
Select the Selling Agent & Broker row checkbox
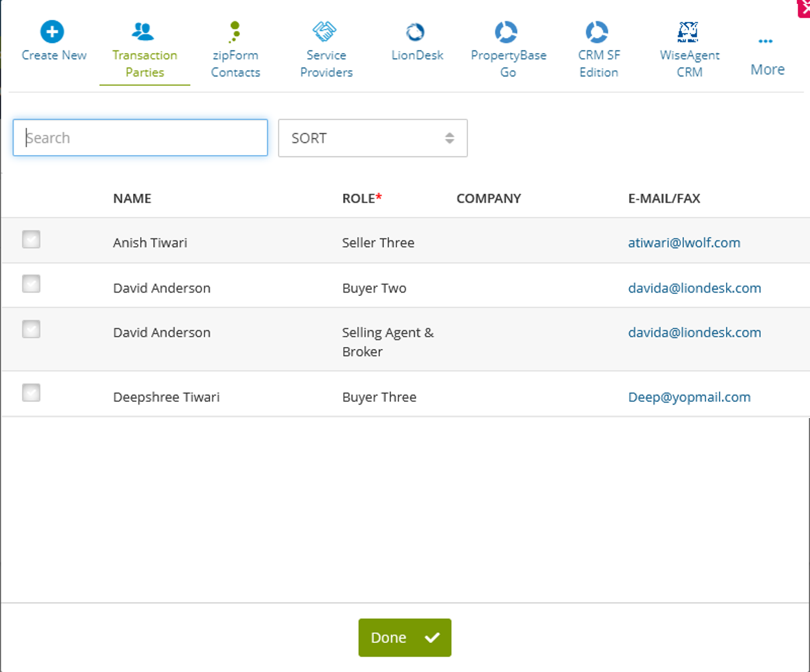(x=31, y=329)
